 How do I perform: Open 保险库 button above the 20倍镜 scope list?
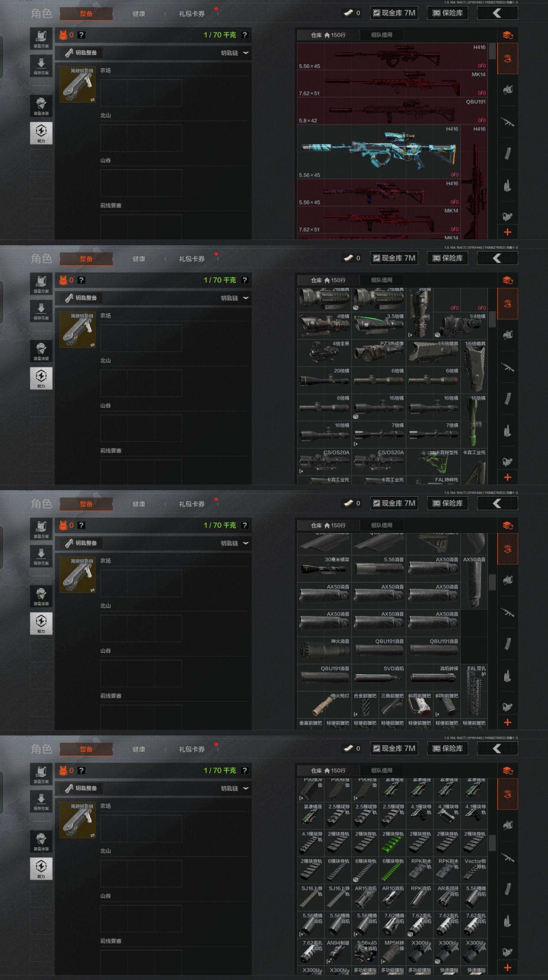point(448,258)
